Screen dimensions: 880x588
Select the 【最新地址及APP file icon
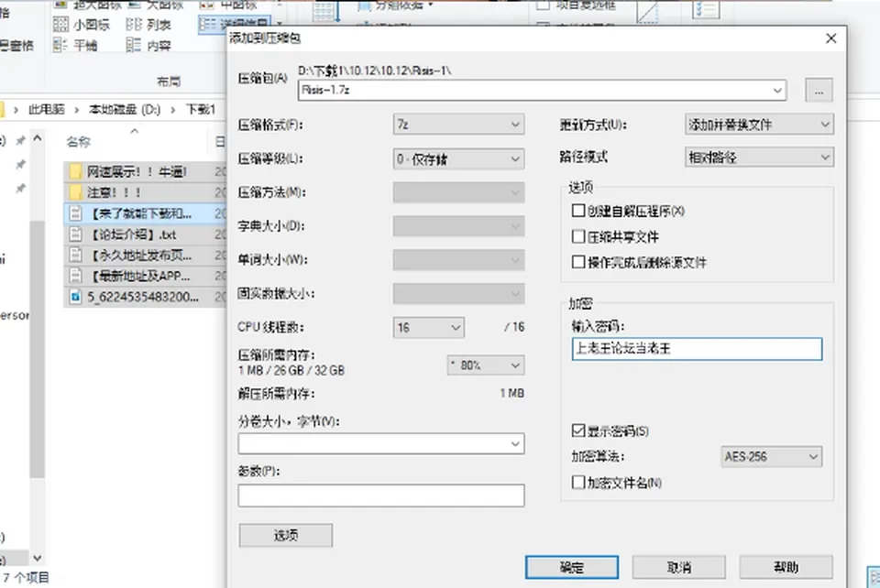pyautogui.click(x=76, y=276)
